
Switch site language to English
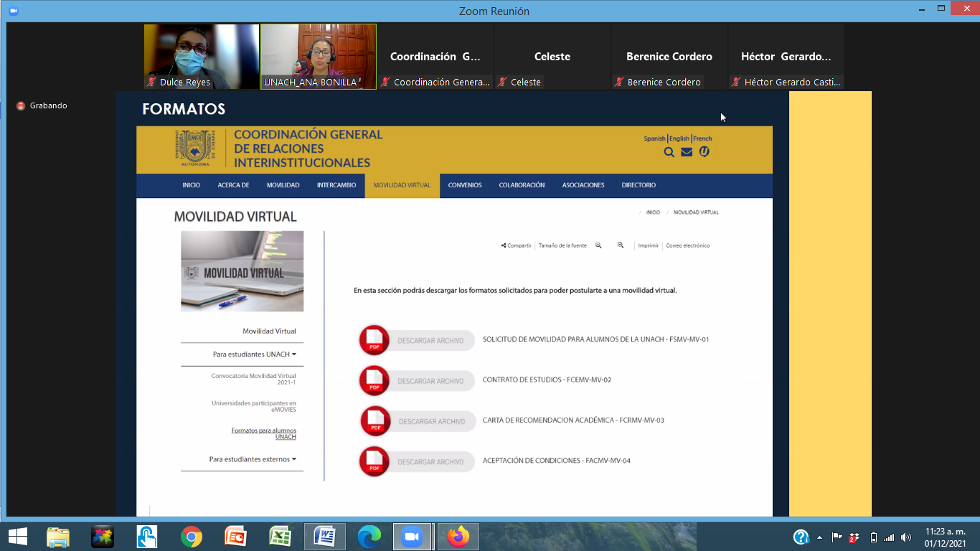tap(679, 138)
